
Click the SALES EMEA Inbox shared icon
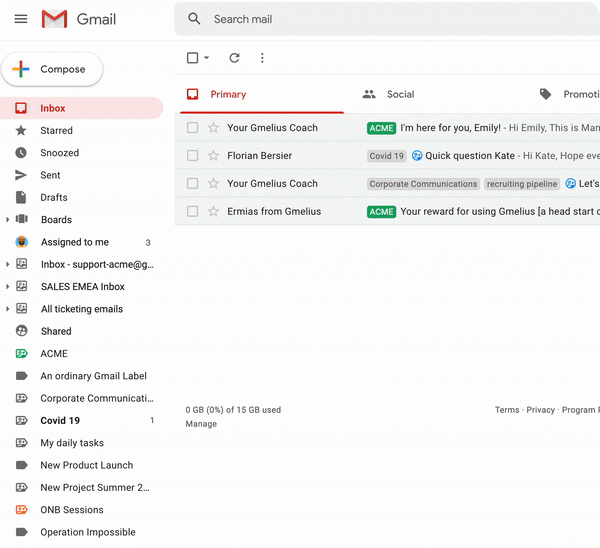pos(21,286)
